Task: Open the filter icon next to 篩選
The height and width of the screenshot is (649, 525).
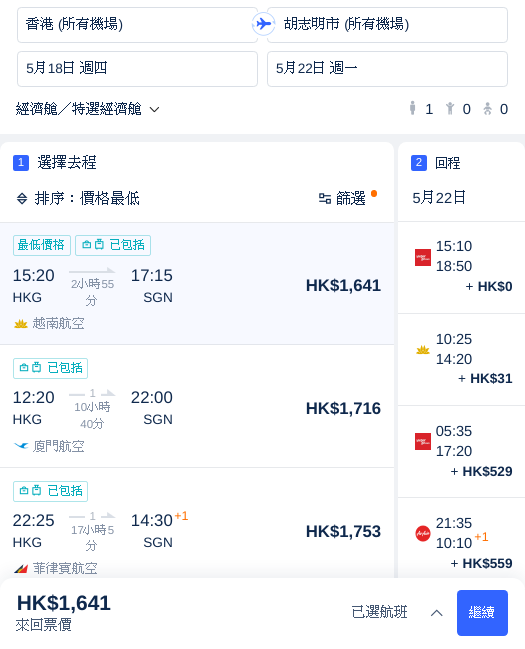Action: [x=325, y=199]
